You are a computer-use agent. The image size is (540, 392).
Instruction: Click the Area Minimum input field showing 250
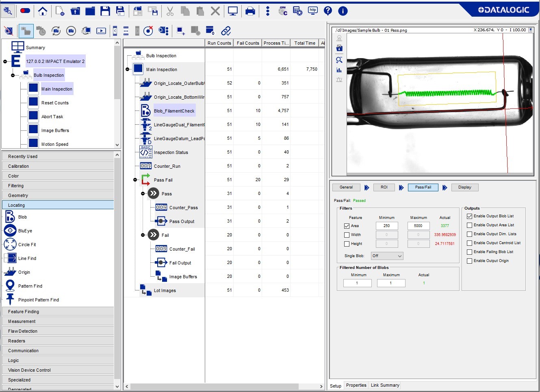coord(386,226)
